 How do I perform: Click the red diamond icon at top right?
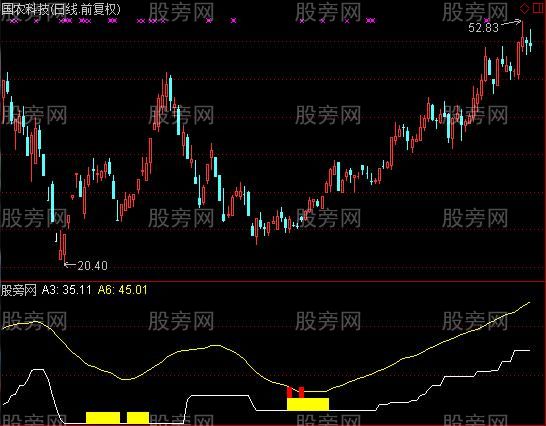524,8
